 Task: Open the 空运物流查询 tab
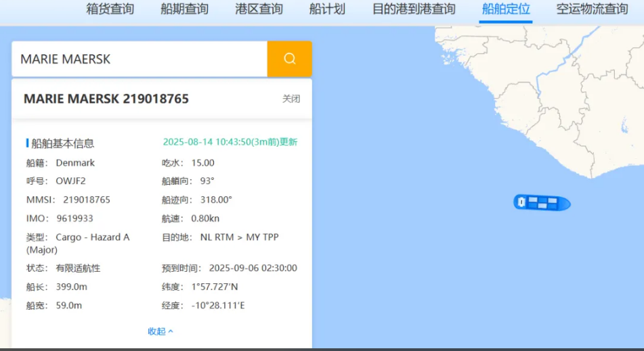click(x=592, y=9)
